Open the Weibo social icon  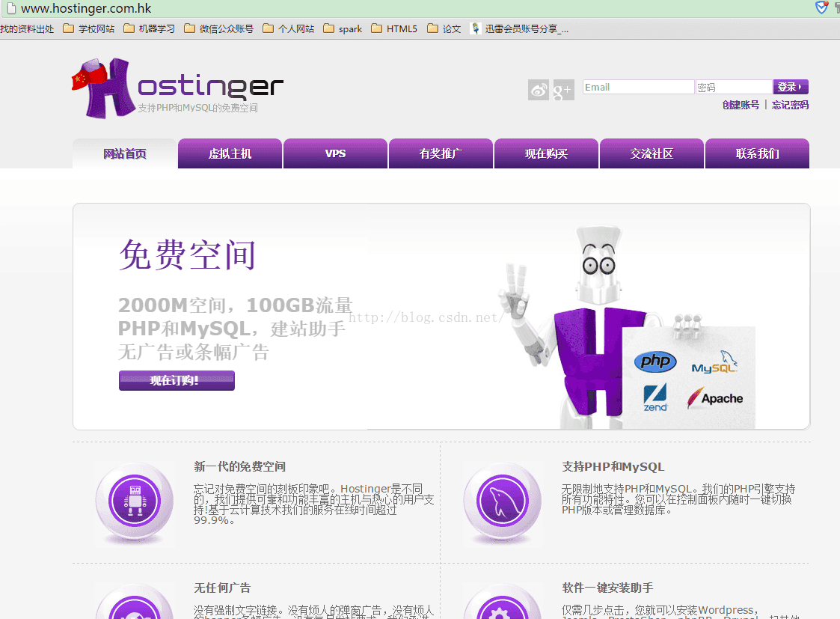point(539,90)
